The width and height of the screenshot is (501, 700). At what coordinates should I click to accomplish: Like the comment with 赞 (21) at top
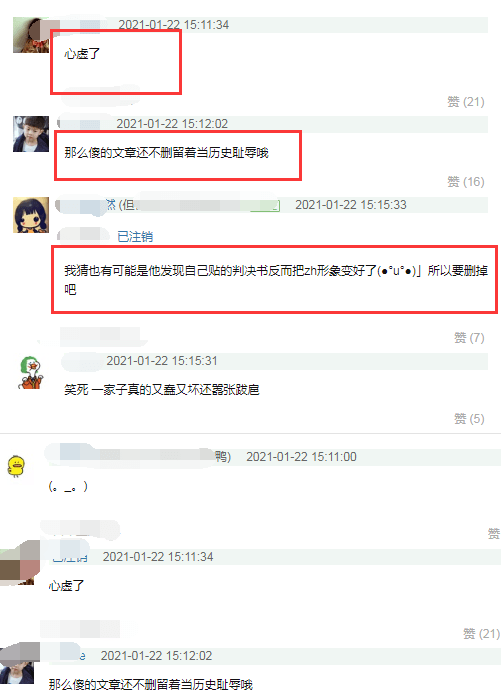pyautogui.click(x=466, y=102)
